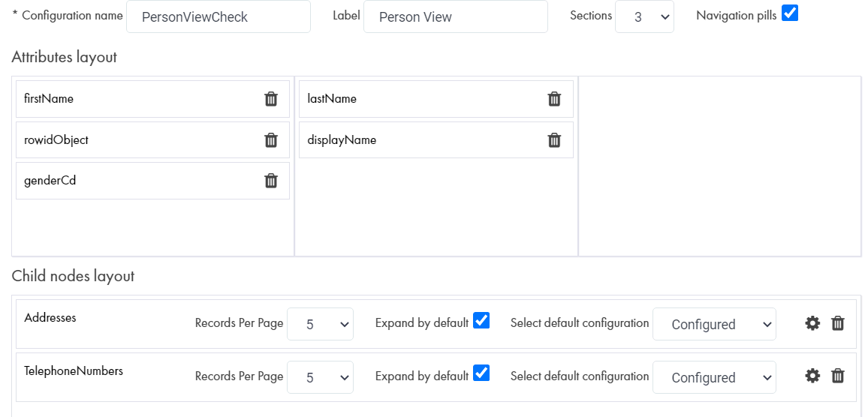Open settings gear for TelephoneNumbers node
The height and width of the screenshot is (417, 868).
[x=812, y=376]
